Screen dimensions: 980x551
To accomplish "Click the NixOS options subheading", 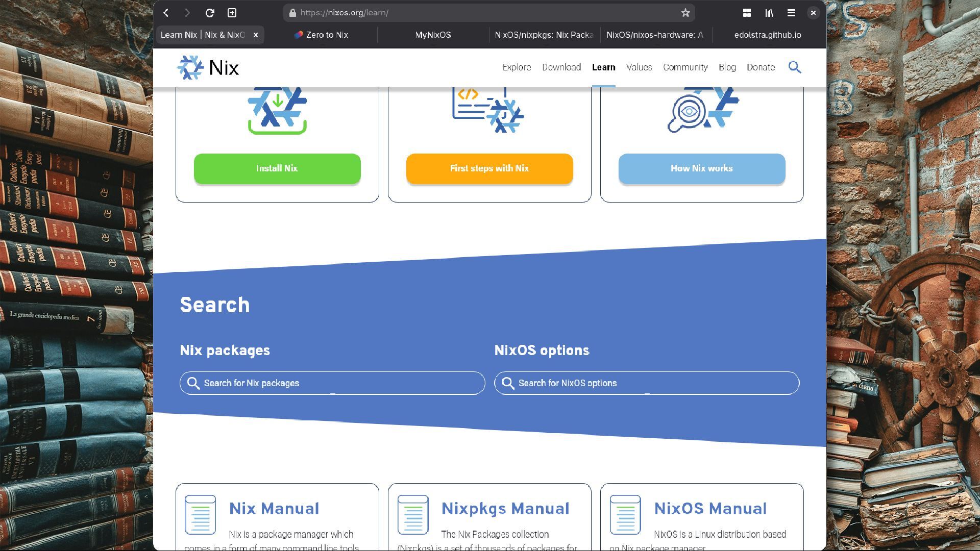I will tap(542, 350).
